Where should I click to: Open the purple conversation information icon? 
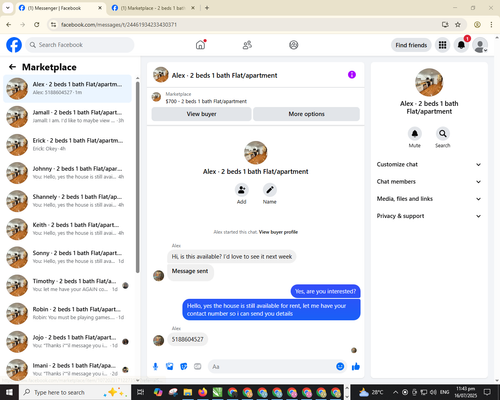[x=352, y=75]
